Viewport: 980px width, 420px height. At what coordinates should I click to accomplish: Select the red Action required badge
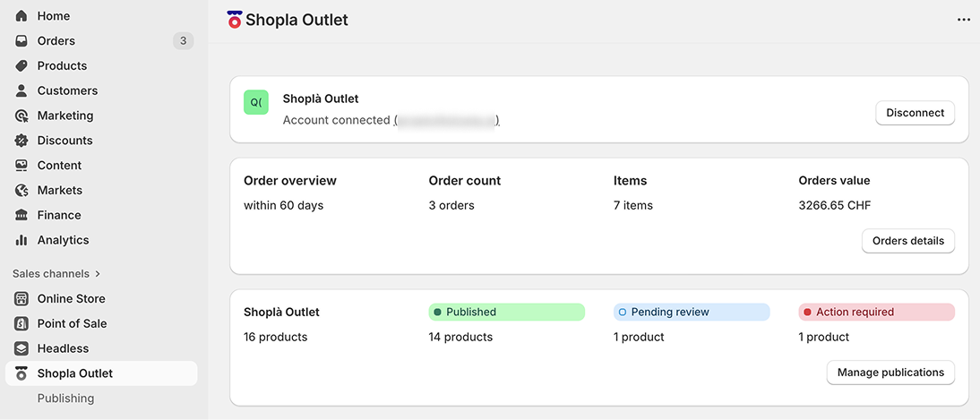pyautogui.click(x=876, y=312)
